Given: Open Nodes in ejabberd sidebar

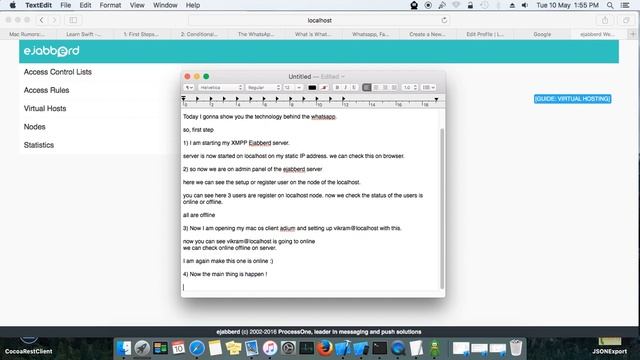Looking at the screenshot, I should pos(34,127).
